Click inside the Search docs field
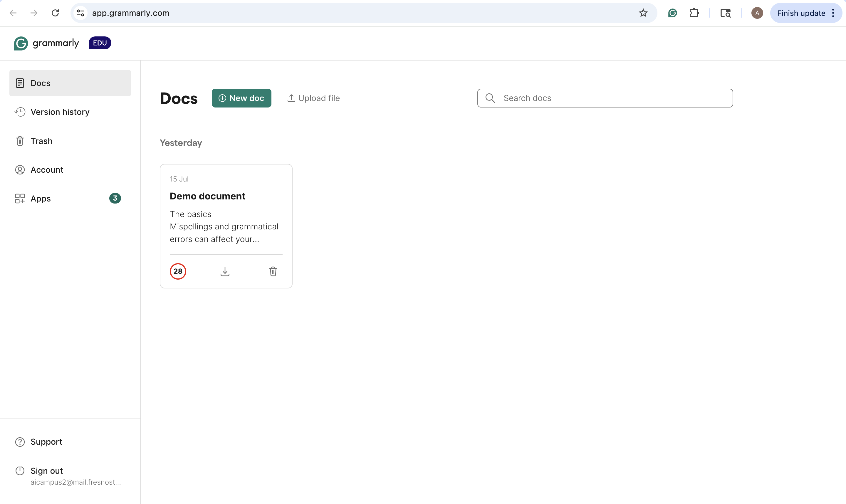Viewport: 846px width, 504px height. point(605,98)
